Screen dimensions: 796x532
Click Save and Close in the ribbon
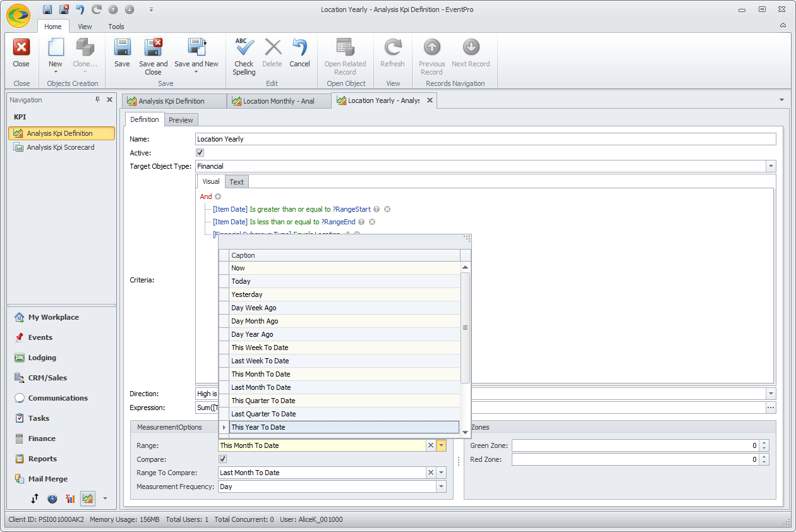(154, 57)
